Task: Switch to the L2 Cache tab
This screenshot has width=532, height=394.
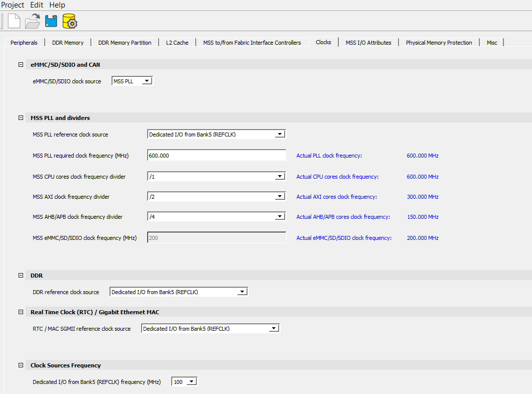Action: [x=177, y=43]
